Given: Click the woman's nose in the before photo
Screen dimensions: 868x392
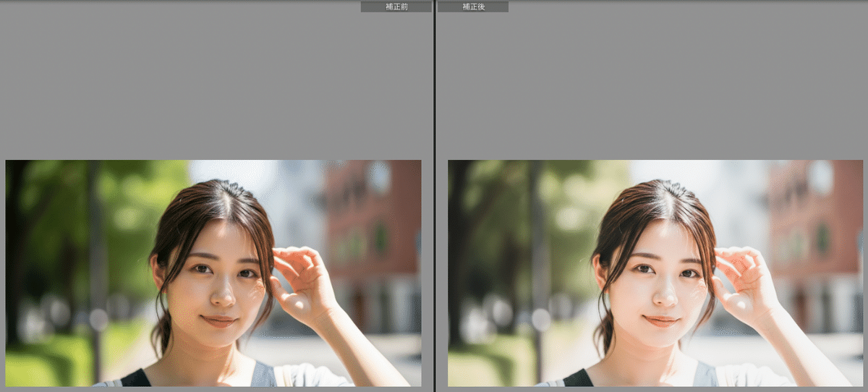Looking at the screenshot, I should tap(222, 293).
